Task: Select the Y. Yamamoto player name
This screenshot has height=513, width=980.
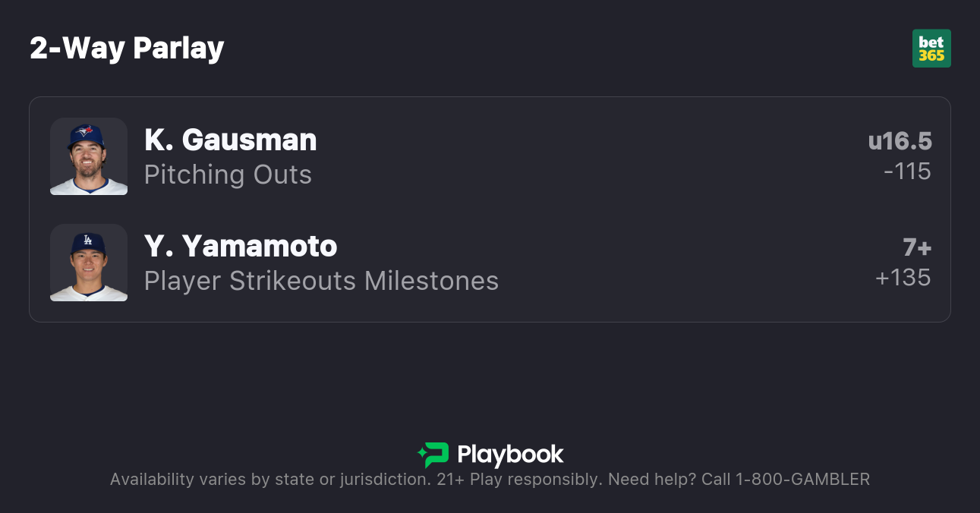Action: click(241, 246)
